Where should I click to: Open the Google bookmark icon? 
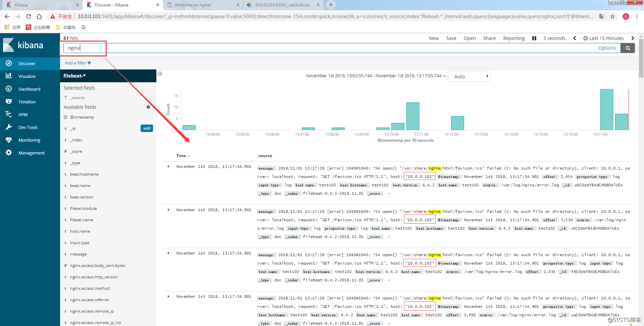(84, 27)
